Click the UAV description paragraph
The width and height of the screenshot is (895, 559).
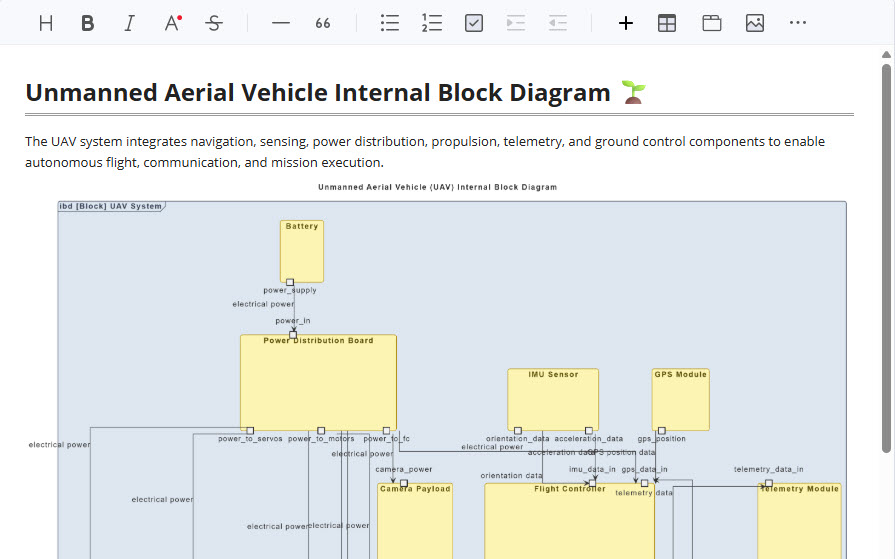pyautogui.click(x=425, y=152)
